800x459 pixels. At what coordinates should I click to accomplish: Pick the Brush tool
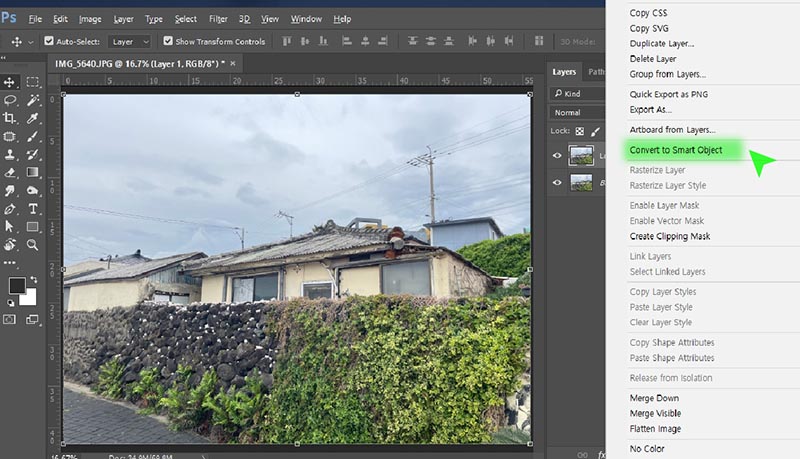pyautogui.click(x=33, y=136)
